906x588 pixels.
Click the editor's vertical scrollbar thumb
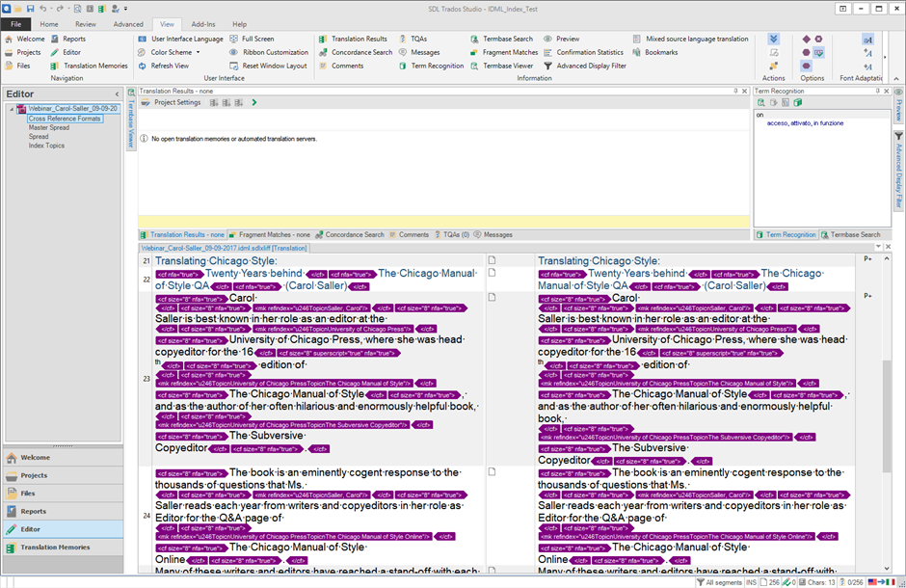pos(887,415)
